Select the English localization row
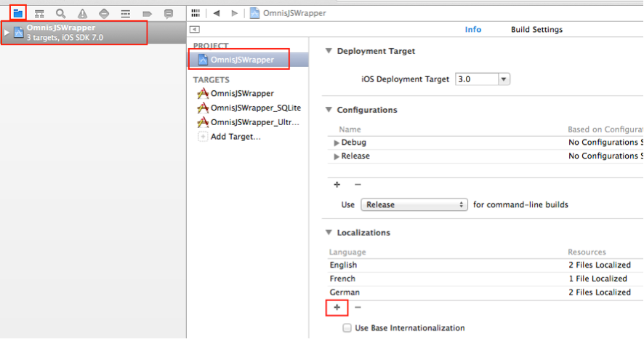Image resolution: width=644 pixels, height=339 pixels. click(x=485, y=265)
